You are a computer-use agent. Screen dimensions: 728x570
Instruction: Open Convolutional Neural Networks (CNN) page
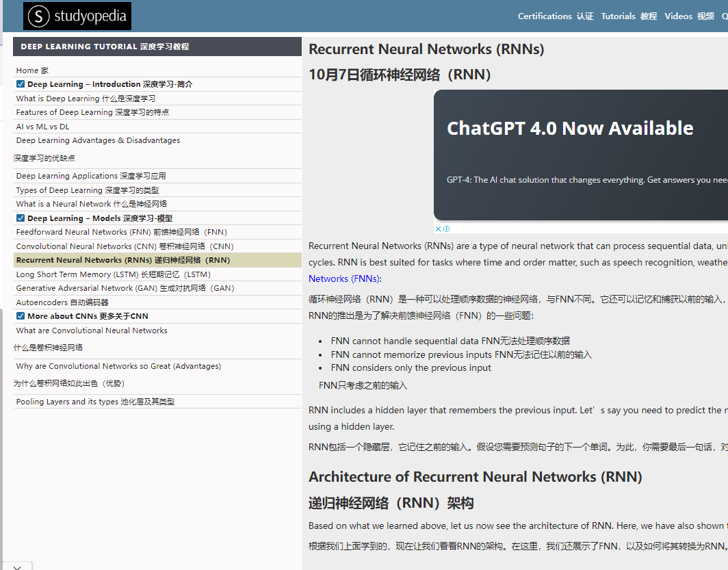(125, 246)
